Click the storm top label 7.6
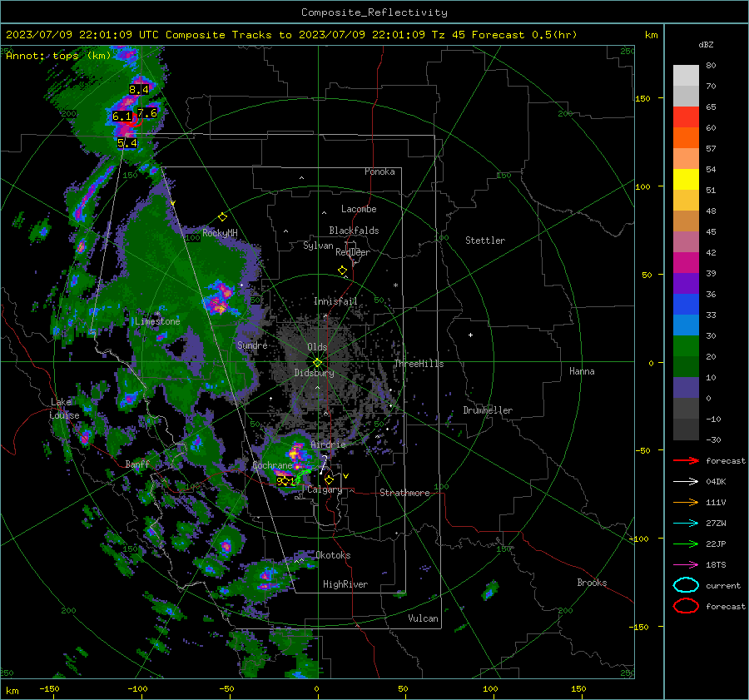Screen dimensions: 749x700 click(147, 113)
